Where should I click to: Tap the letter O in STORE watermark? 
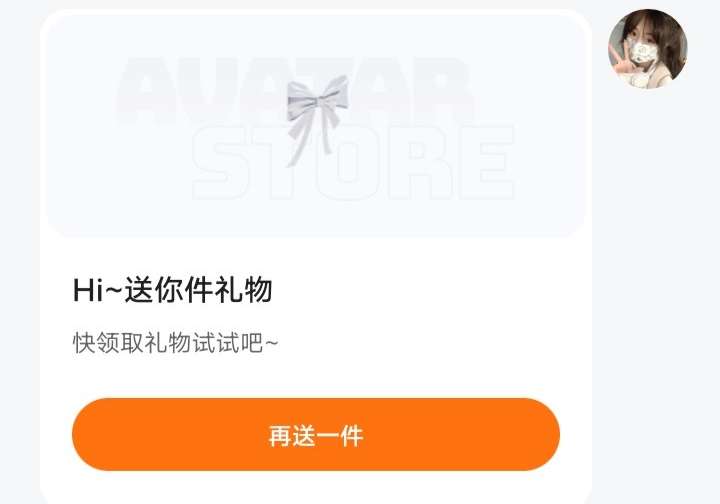(351, 163)
